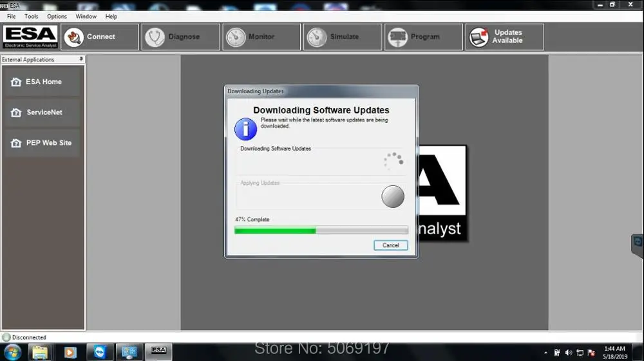Click the downloading spinner indicator
Viewport: 644px width, 361px height.
click(393, 160)
